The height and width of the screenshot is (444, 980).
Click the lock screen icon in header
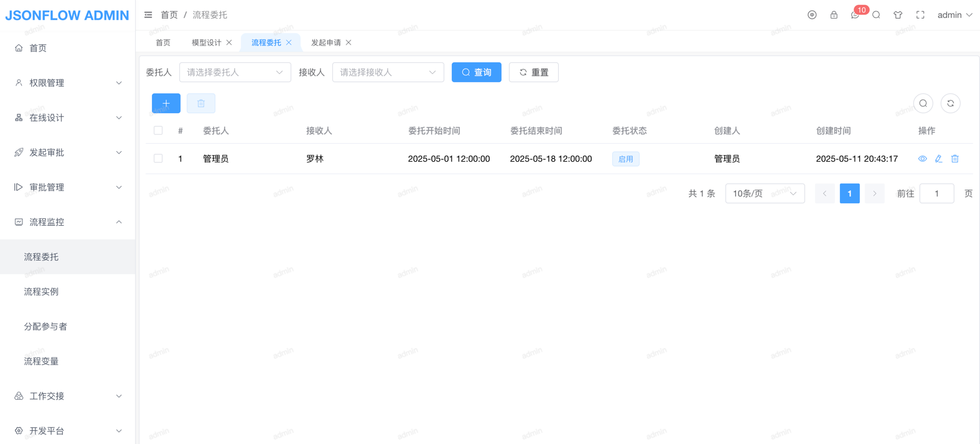834,15
